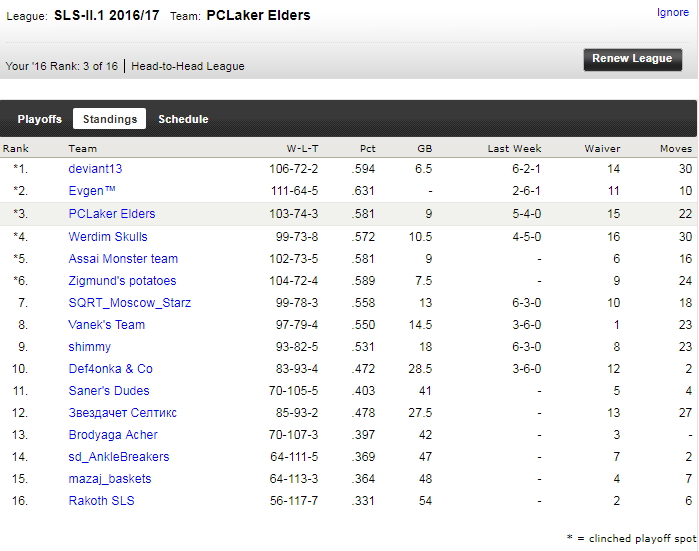Select the 4-5-0 last week result for Werdim Skulls
699x551 pixels.
coord(526,236)
